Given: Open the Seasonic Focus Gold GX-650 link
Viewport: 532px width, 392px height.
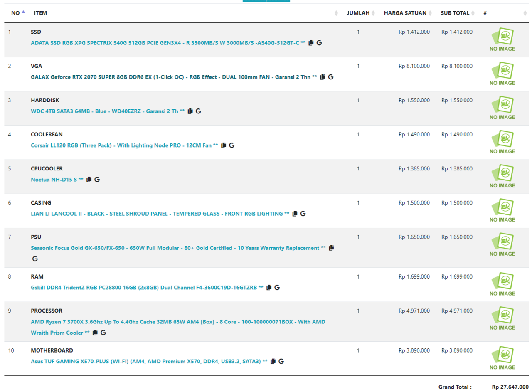Looking at the screenshot, I should click(179, 248).
